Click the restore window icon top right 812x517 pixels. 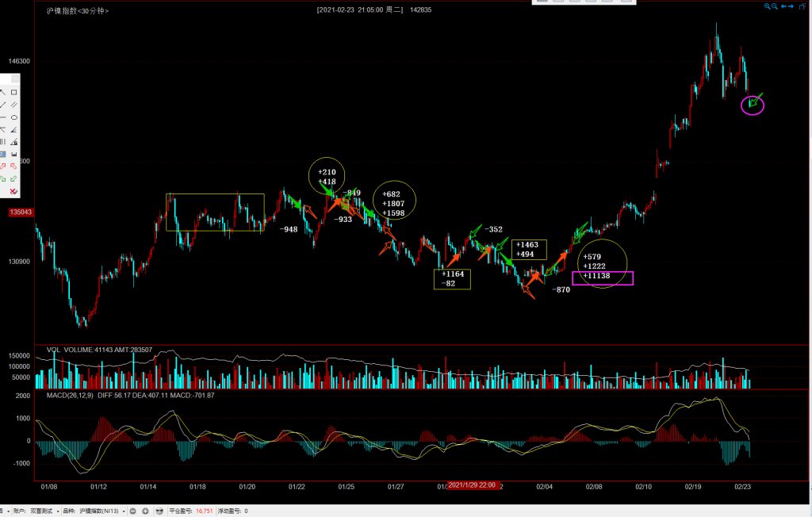803,6
